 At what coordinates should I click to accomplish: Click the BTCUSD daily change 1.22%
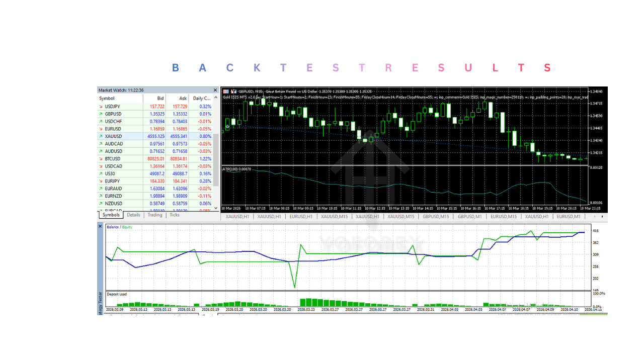205,158
